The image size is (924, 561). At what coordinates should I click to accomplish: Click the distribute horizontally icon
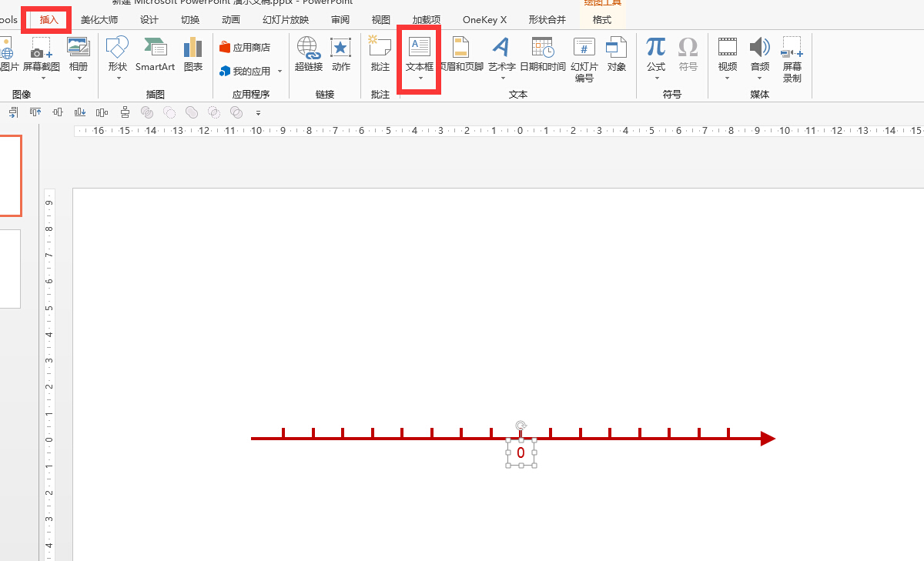click(x=102, y=112)
